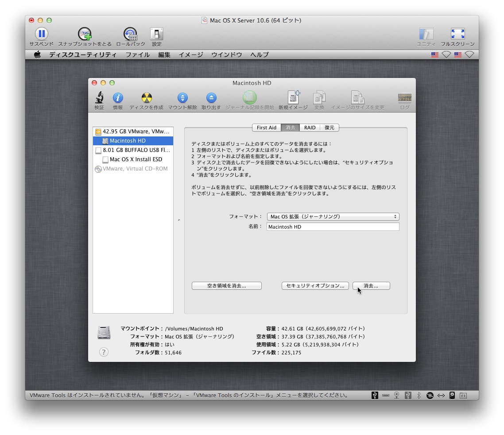Open the ファイル menu in menu bar
504x435 pixels.
tap(137, 55)
